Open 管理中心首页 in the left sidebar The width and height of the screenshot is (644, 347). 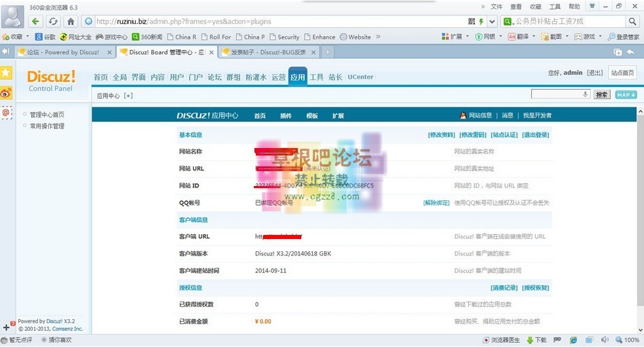[x=47, y=115]
